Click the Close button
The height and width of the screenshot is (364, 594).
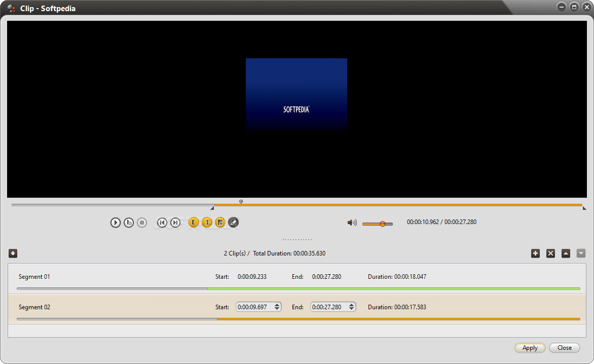[x=565, y=348]
